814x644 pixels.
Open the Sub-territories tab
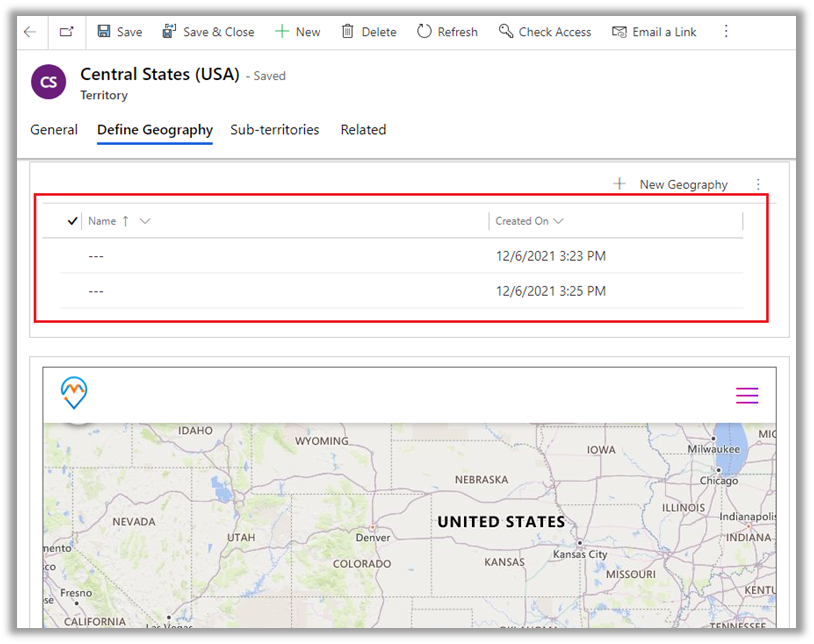tap(275, 130)
